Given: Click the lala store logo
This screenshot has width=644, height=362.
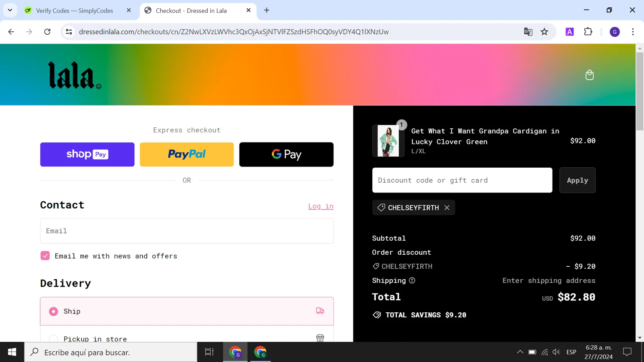Looking at the screenshot, I should 75,75.
